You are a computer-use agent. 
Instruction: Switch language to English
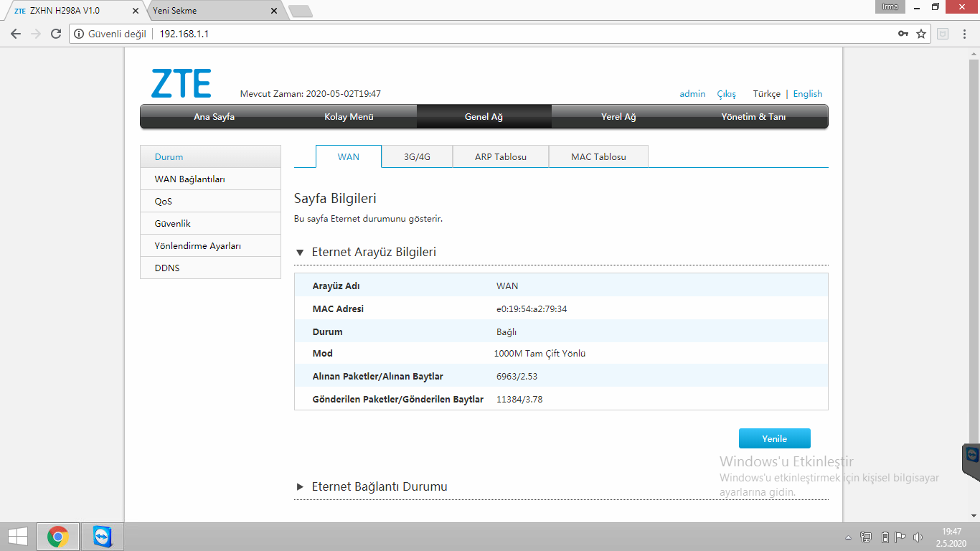tap(808, 94)
